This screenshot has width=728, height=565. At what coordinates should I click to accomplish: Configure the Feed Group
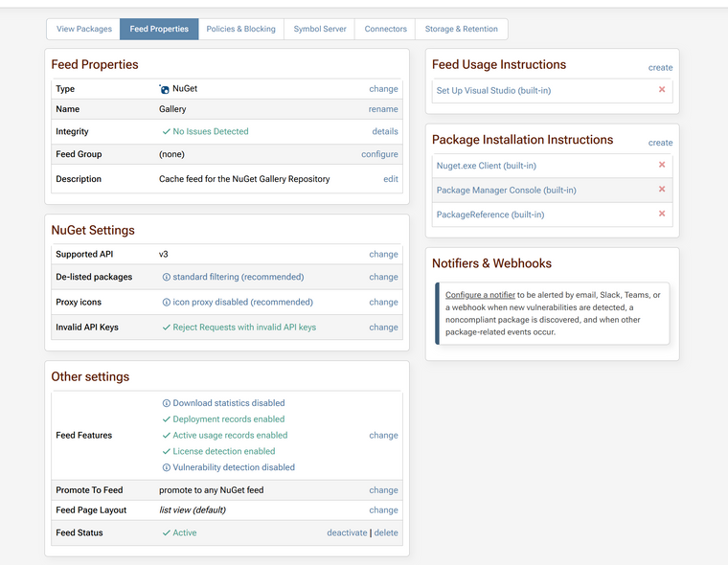click(x=379, y=154)
